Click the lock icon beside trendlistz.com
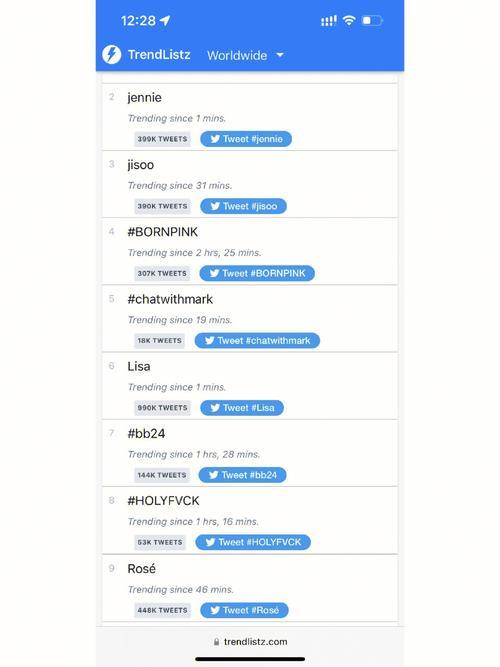The image size is (500, 667). (x=217, y=642)
